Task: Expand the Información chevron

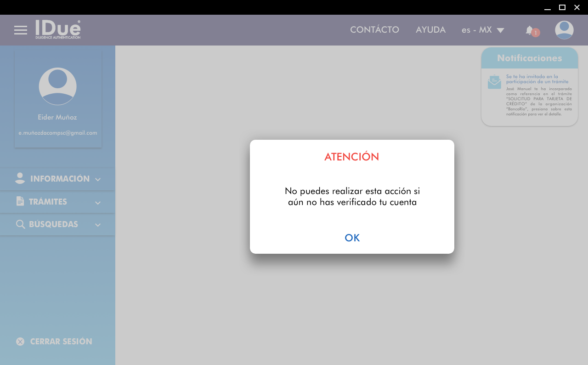Action: (x=98, y=179)
